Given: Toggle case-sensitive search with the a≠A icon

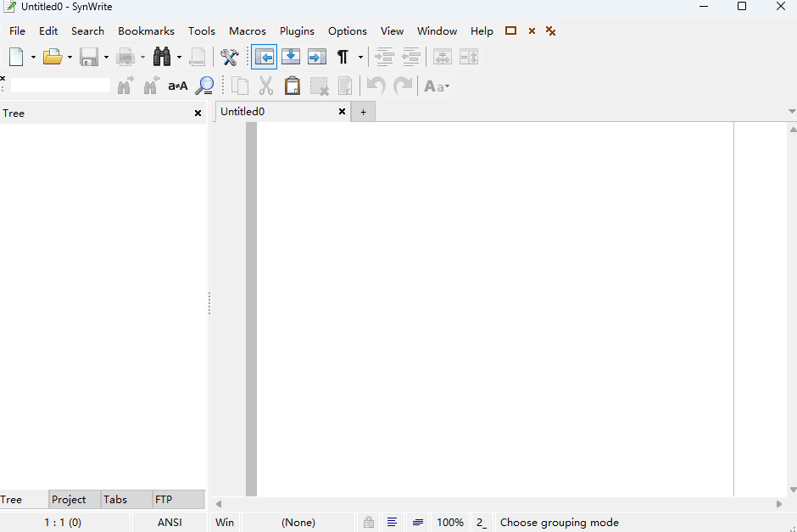Looking at the screenshot, I should [x=177, y=86].
